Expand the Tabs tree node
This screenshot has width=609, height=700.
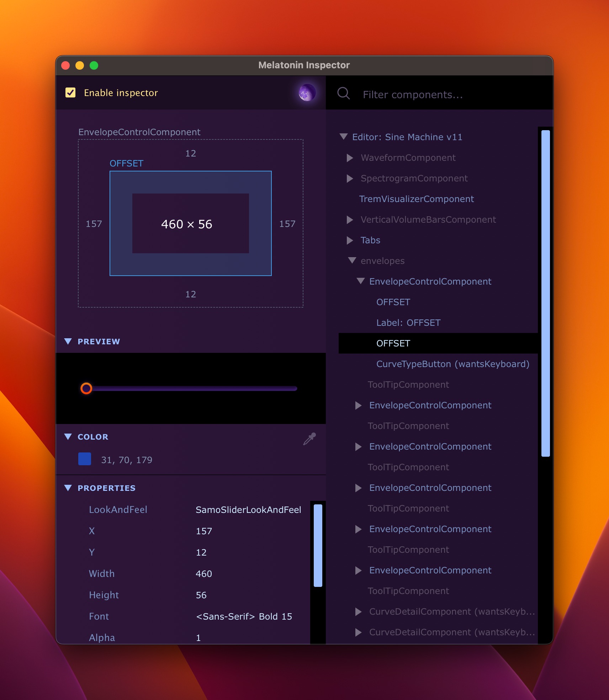(350, 240)
